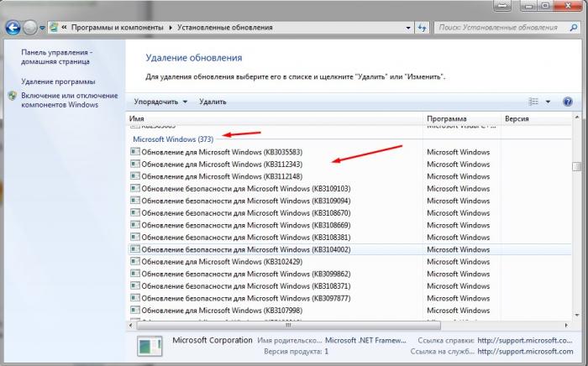The width and height of the screenshot is (588, 366).
Task: Open the Удаление программы link
Action: pos(58,81)
